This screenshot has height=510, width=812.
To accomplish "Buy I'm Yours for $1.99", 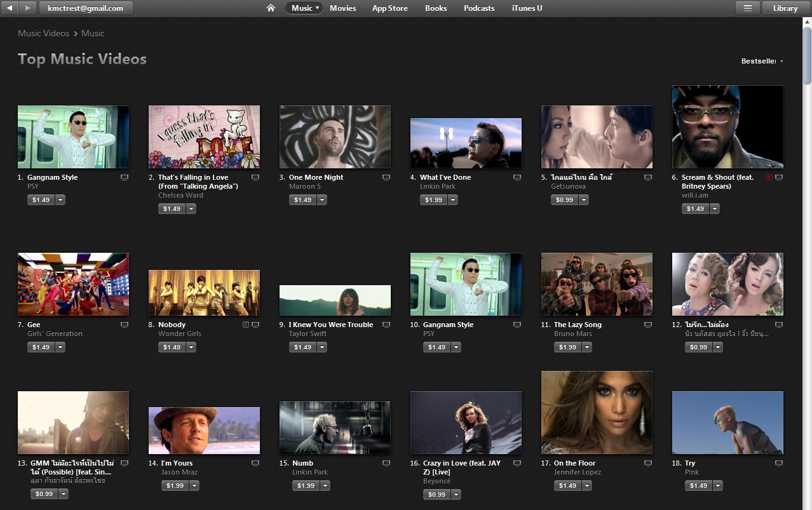I will (175, 486).
